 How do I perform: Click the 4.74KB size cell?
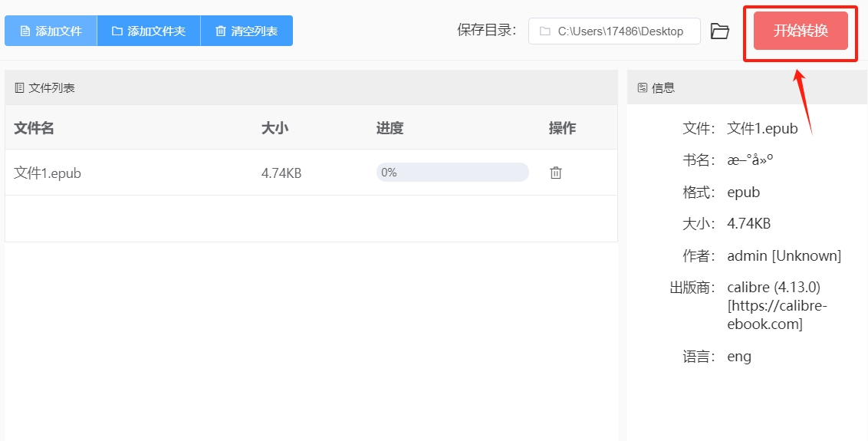[281, 173]
